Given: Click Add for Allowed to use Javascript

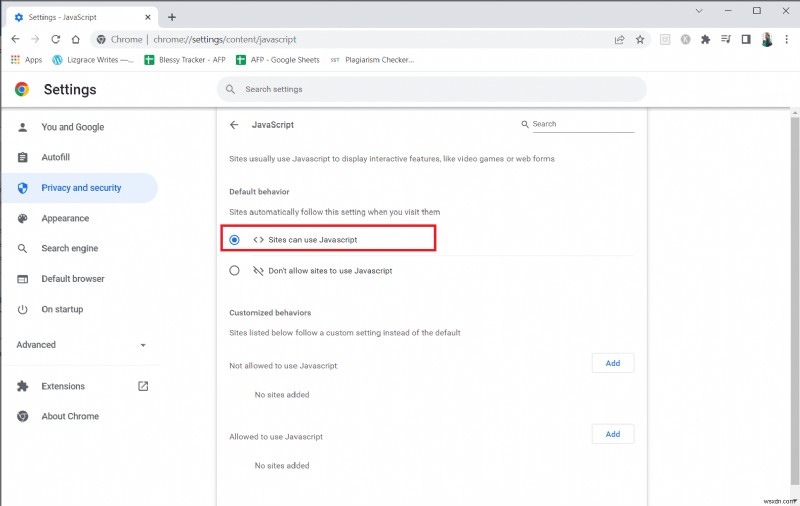Looking at the screenshot, I should (x=613, y=434).
